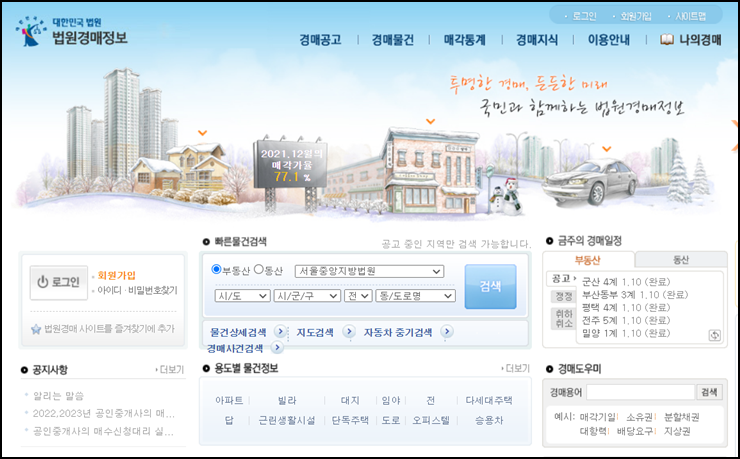Image resolution: width=740 pixels, height=459 pixels.
Task: Click the blue 검색 button
Action: (490, 286)
